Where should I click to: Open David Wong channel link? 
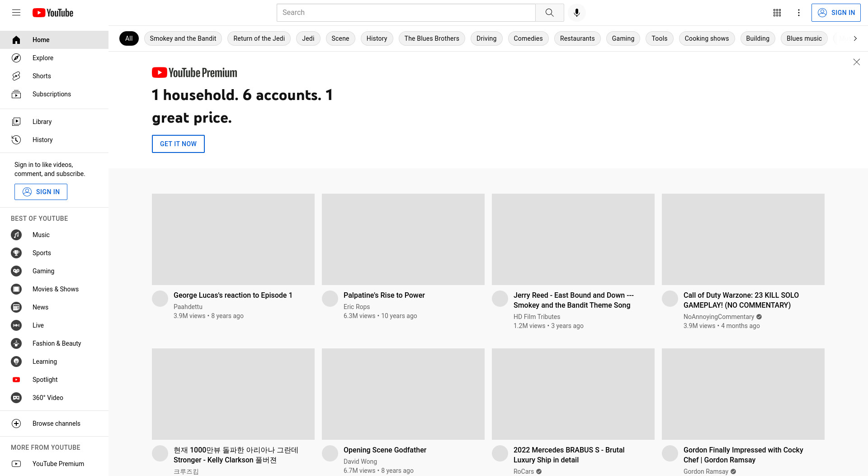click(360, 462)
